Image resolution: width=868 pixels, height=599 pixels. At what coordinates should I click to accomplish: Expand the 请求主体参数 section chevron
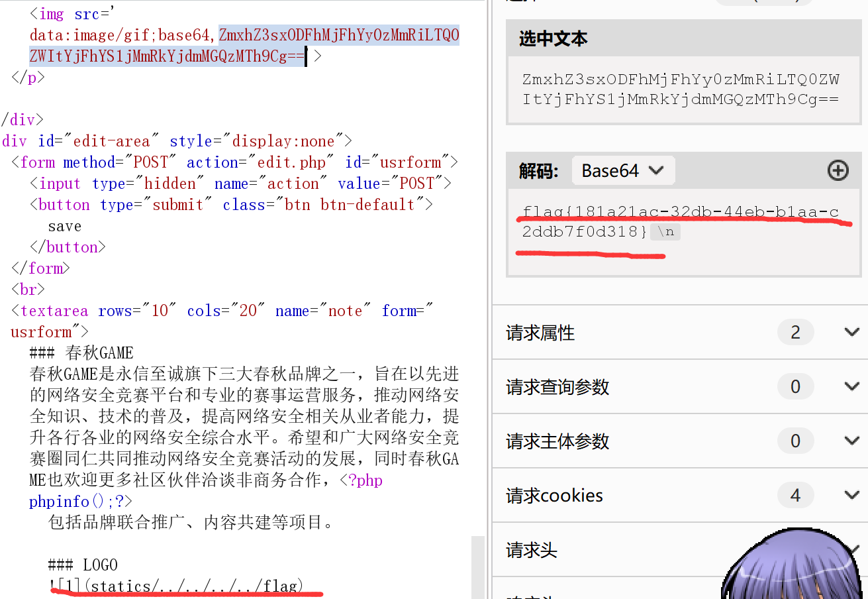tap(852, 441)
